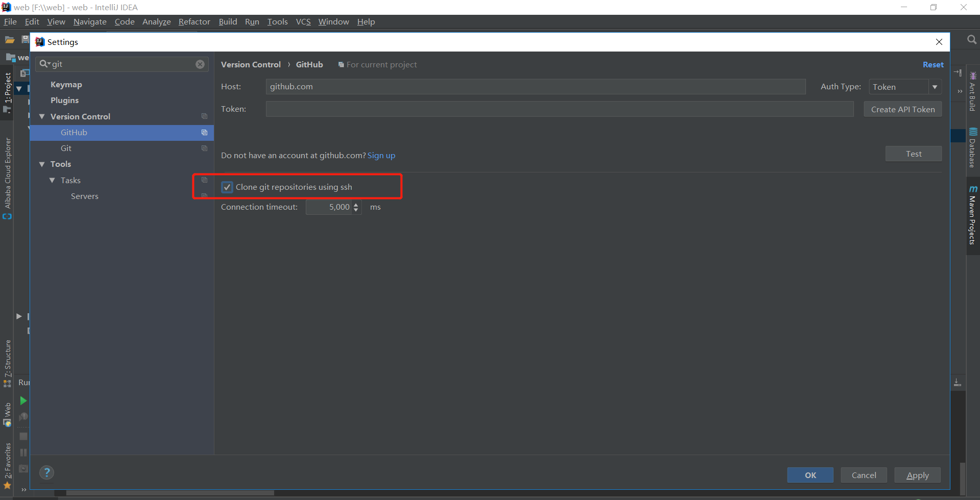Click the Ant Build ant icon
980x500 pixels.
click(973, 76)
